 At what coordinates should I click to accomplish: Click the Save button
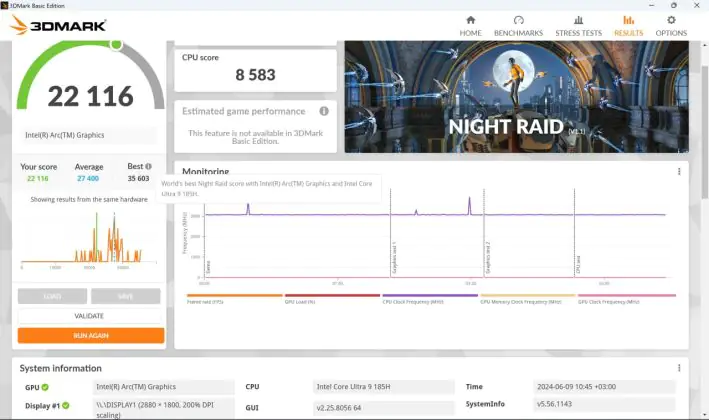click(125, 296)
